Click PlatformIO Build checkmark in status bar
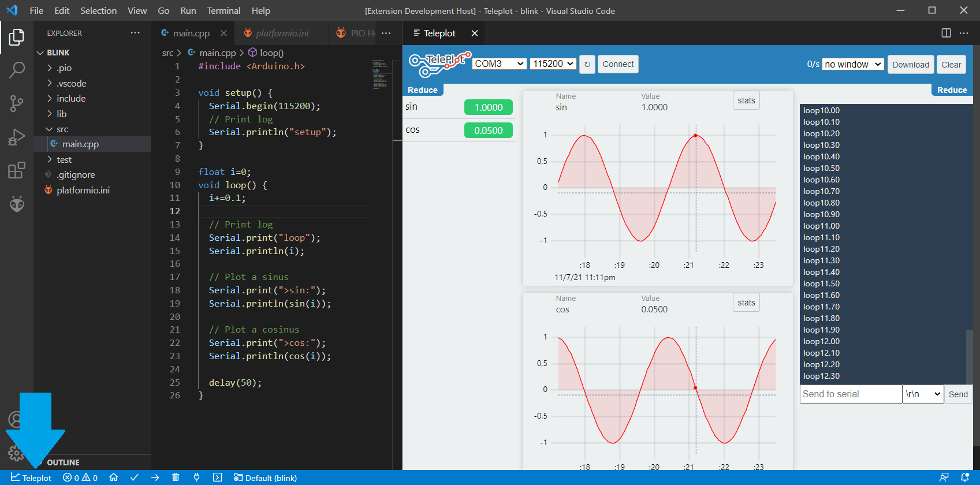Viewport: 980px width, 485px height. coord(135,477)
